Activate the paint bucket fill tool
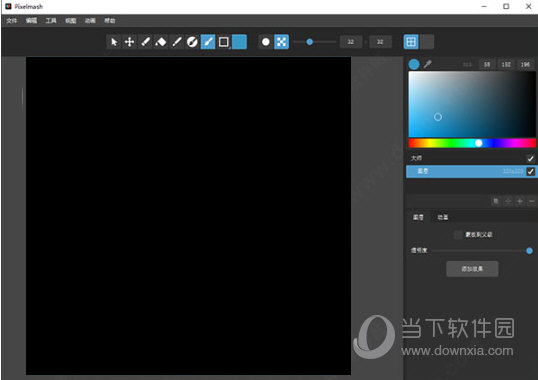This screenshot has width=538, height=380. pos(161,42)
